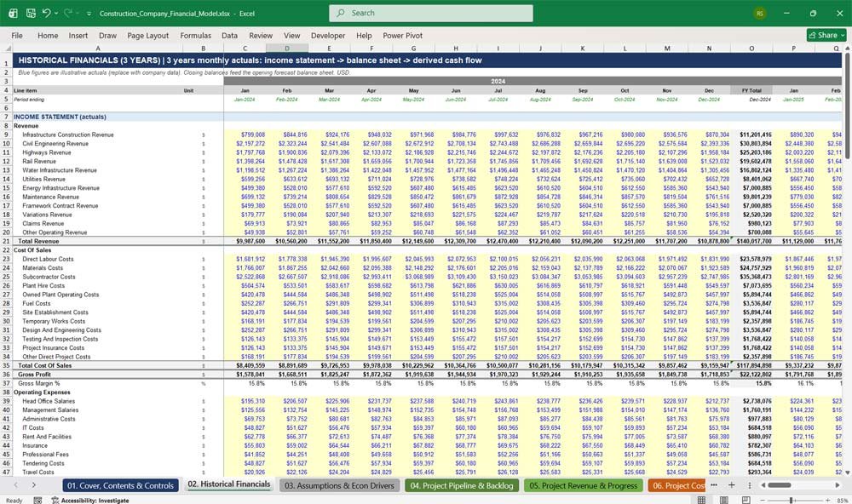Click the Redo icon
The width and height of the screenshot is (852, 504).
(67, 13)
